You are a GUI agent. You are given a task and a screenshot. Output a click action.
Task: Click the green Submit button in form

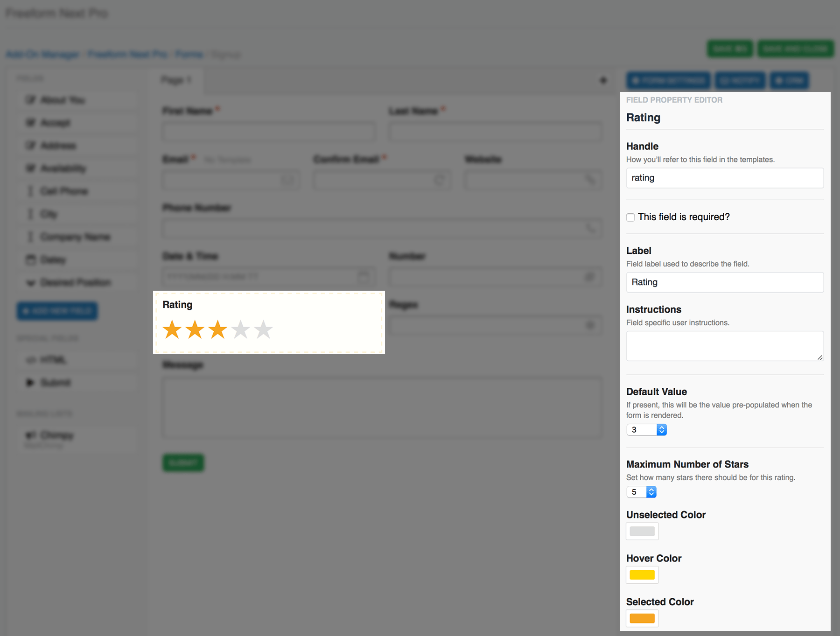pyautogui.click(x=183, y=463)
